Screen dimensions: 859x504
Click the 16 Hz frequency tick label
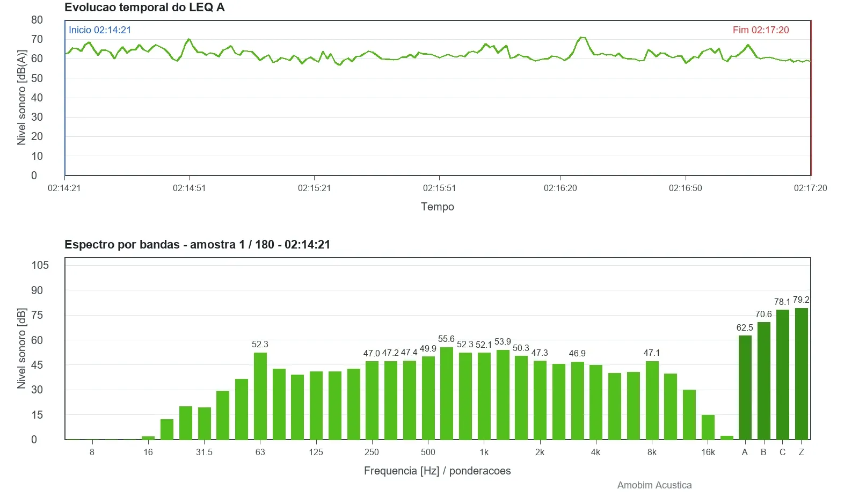click(x=148, y=452)
